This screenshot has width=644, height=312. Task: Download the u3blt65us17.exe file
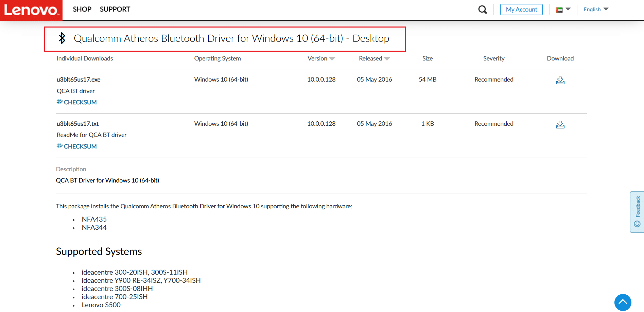[x=560, y=80]
